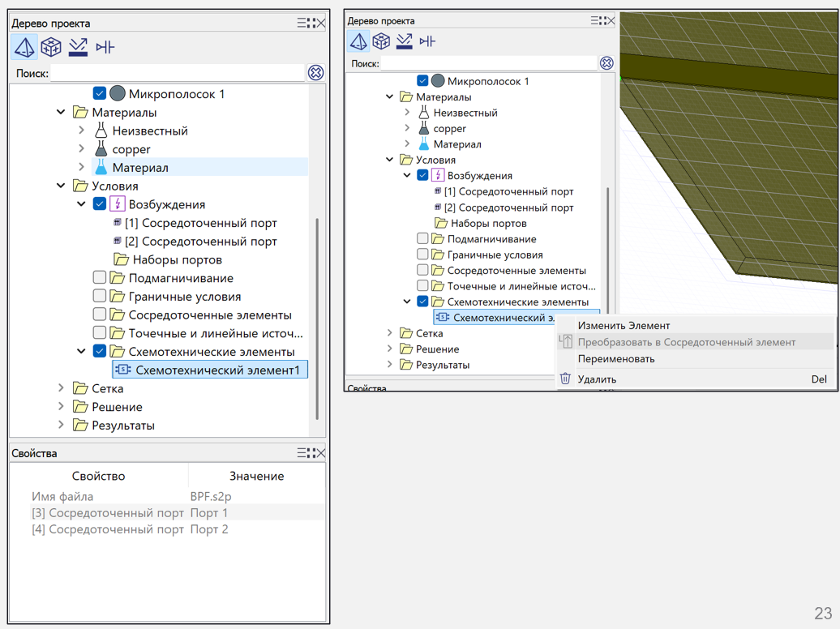Select Переименовать in the context menu
This screenshot has height=629, width=840.
point(615,358)
